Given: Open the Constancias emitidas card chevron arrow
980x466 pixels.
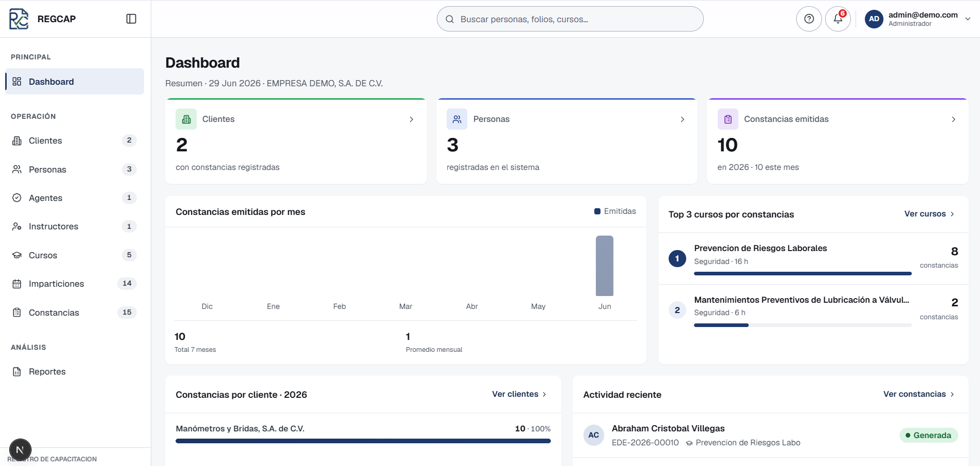Looking at the screenshot, I should (x=954, y=119).
